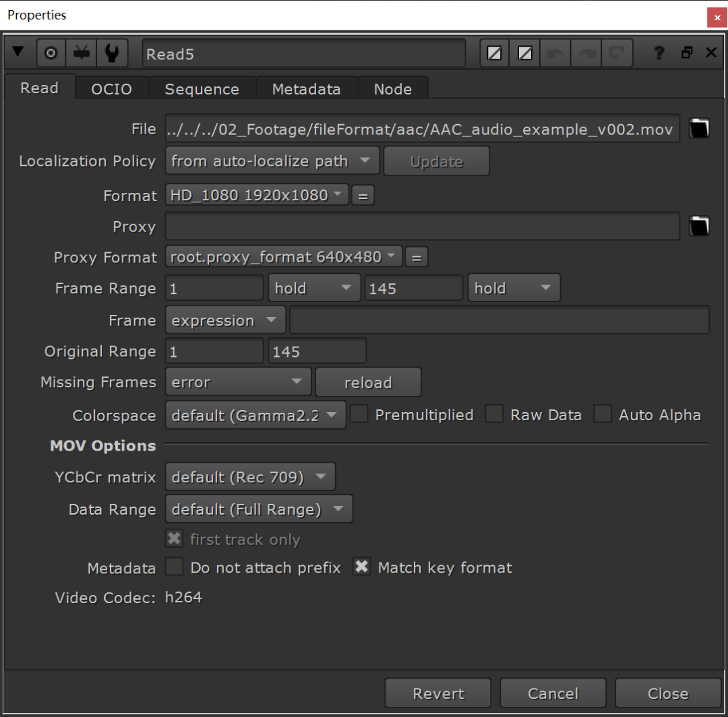Float the Read5 properties panel

tap(687, 53)
